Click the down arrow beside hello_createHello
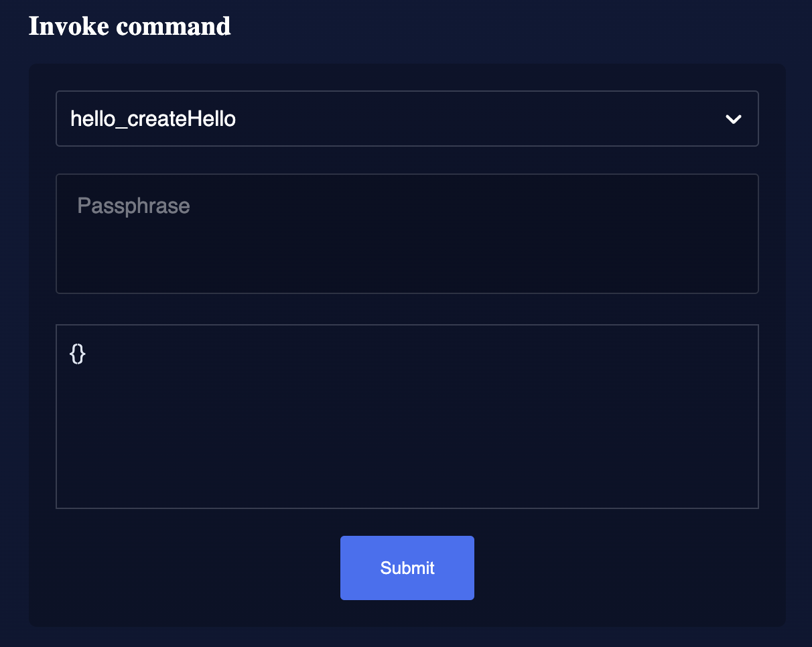This screenshot has height=647, width=812. click(734, 119)
